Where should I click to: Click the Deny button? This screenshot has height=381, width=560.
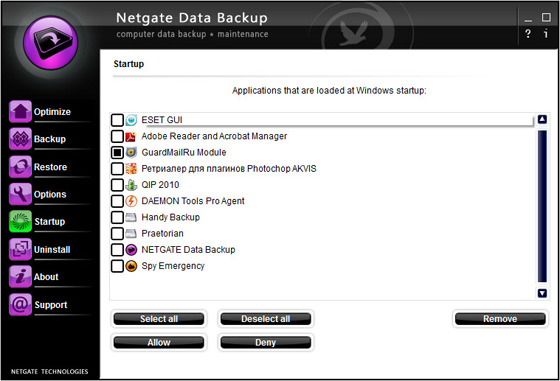click(266, 342)
